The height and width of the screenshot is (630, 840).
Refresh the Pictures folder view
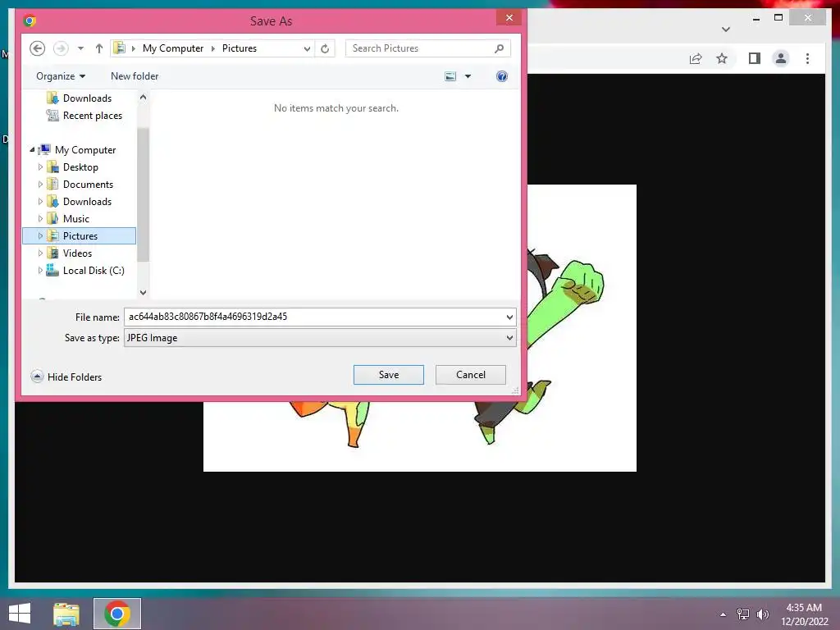coord(325,48)
